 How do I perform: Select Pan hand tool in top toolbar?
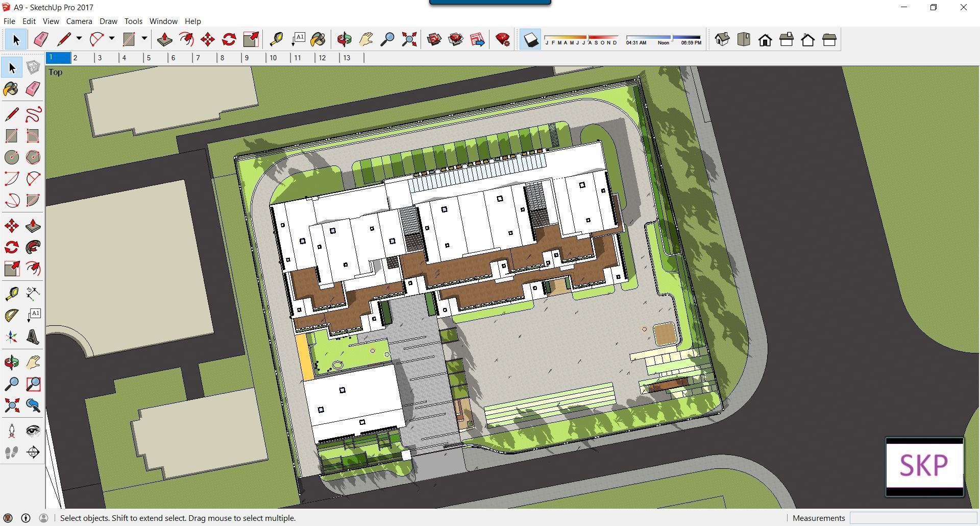click(x=366, y=39)
